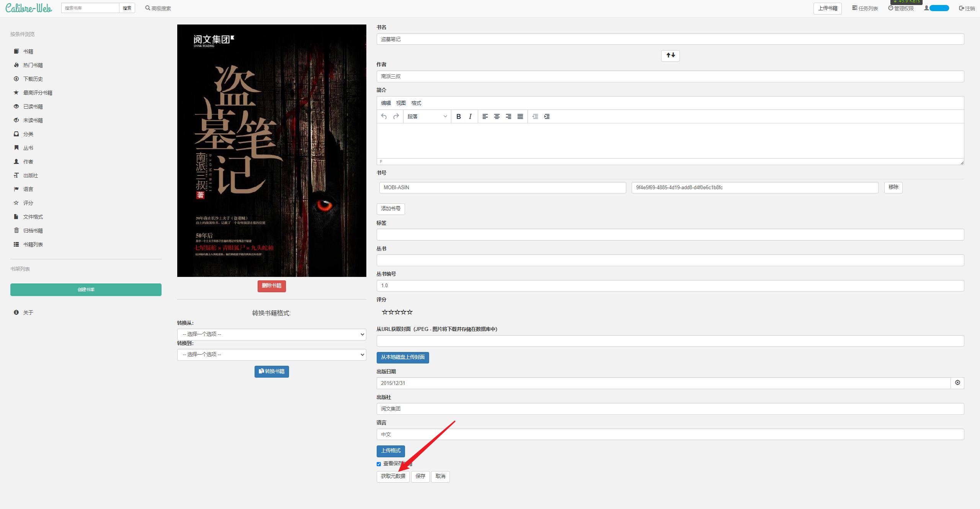This screenshot has width=980, height=509.
Task: Click the justify text alignment icon
Action: pos(520,116)
